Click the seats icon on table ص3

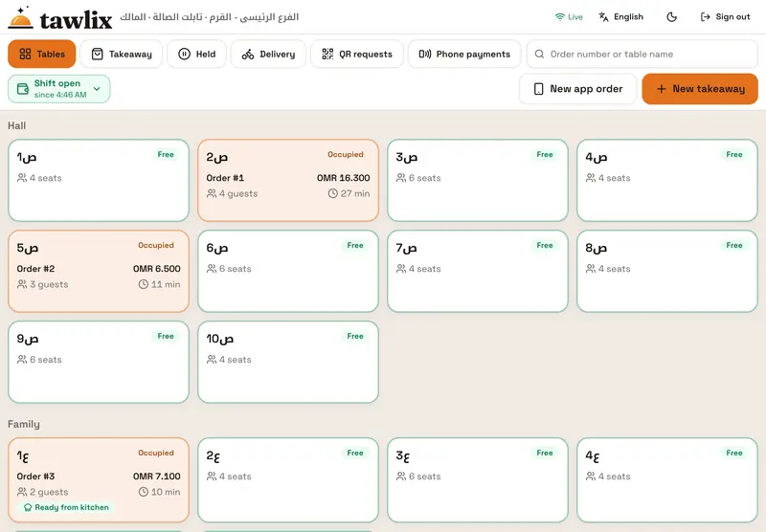click(401, 178)
